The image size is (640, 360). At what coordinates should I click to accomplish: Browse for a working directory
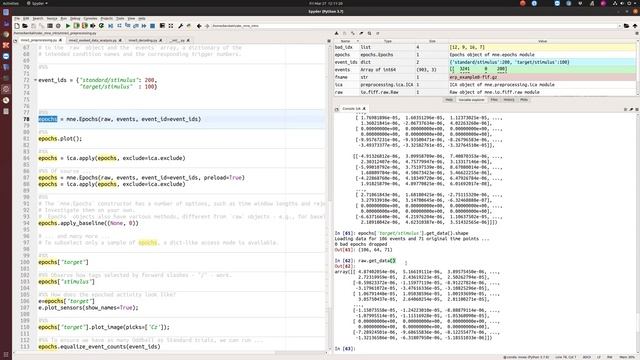coord(626,26)
